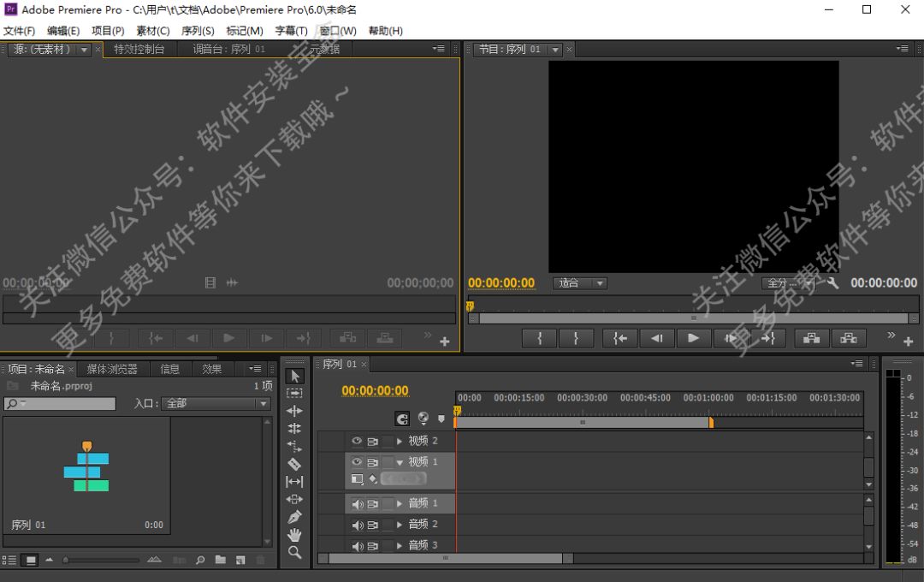The image size is (924, 582).
Task: Select the Rolling Edit tool
Action: (x=294, y=428)
